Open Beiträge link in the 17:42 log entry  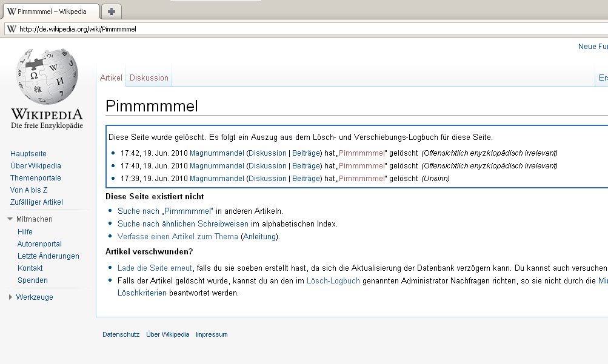tap(306, 153)
